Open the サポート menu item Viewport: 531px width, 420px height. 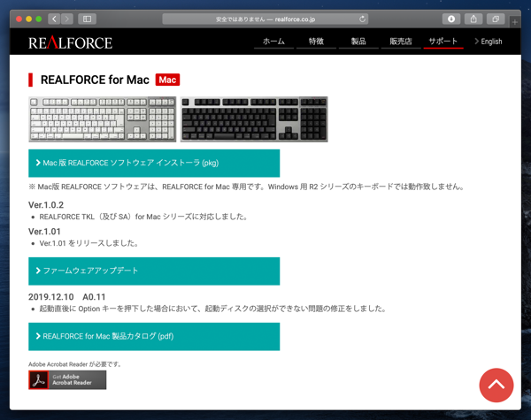click(443, 42)
